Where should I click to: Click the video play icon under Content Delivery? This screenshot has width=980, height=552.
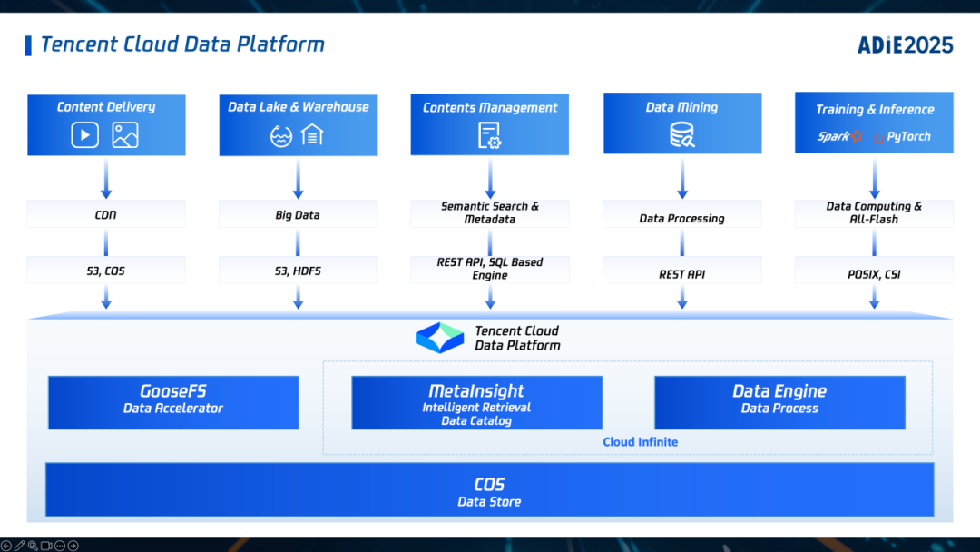point(84,135)
